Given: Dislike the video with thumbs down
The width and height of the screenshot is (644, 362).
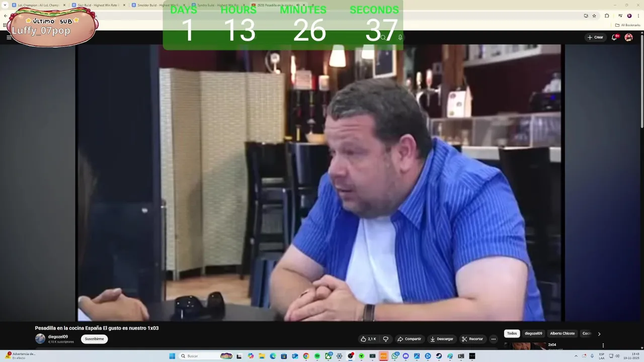Looking at the screenshot, I should click(x=386, y=339).
